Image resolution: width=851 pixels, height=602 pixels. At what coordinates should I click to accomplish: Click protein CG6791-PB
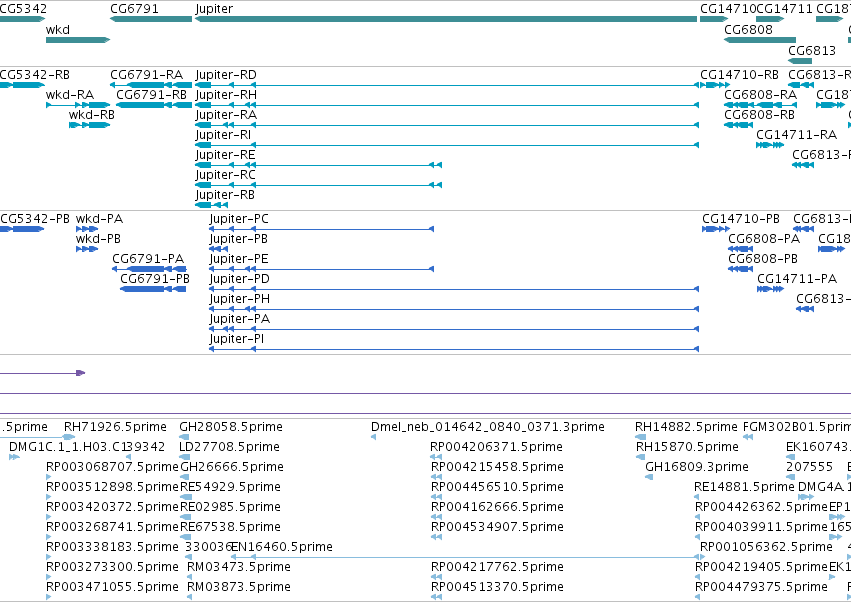153,289
